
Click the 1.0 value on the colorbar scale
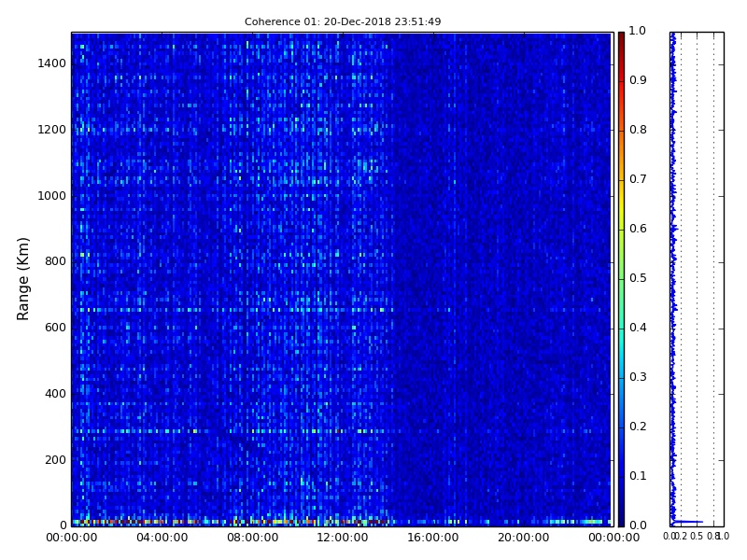click(638, 31)
